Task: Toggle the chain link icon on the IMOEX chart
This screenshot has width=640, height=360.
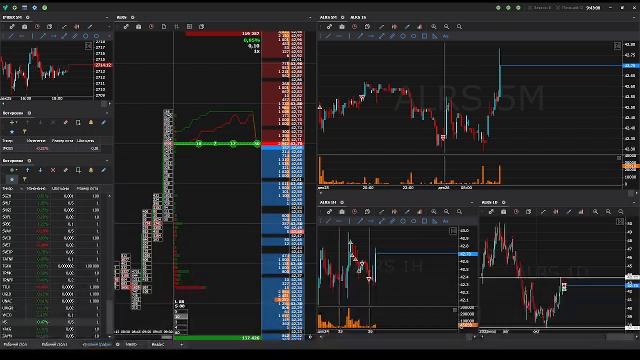Action: point(12,27)
